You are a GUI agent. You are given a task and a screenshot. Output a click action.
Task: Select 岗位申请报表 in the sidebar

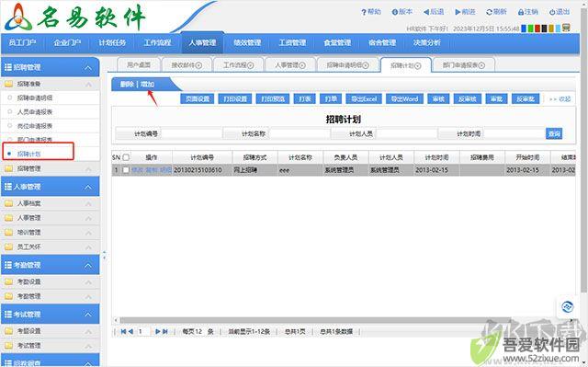point(35,126)
